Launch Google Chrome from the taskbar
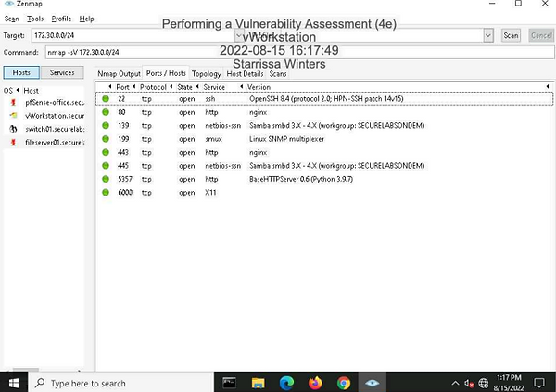556x392 pixels. click(344, 383)
